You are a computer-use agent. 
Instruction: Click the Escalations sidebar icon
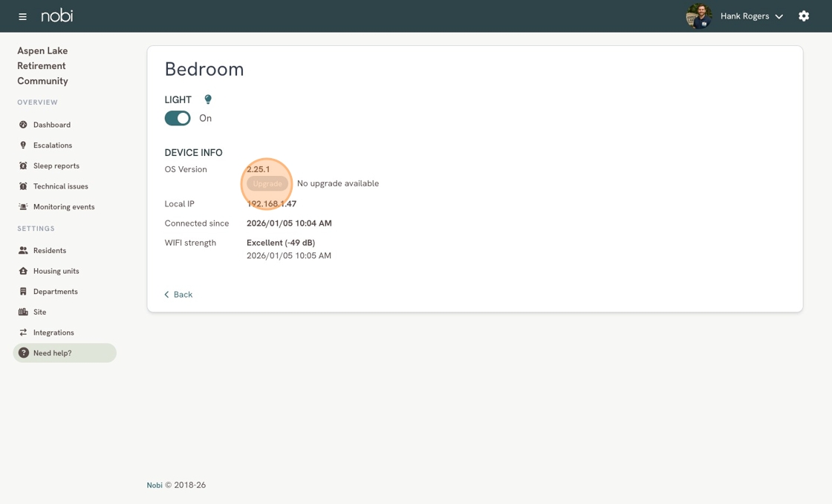[x=23, y=145]
